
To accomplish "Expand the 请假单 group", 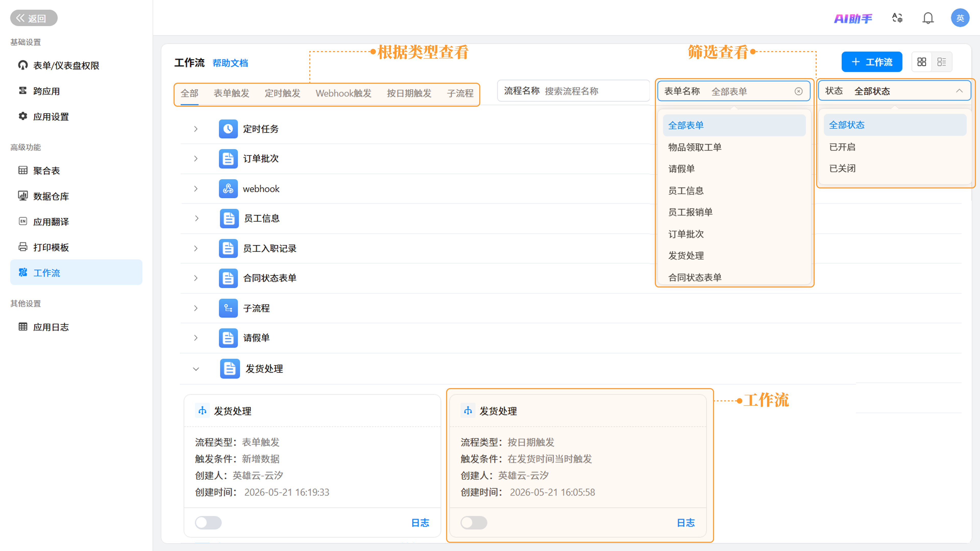I will point(195,338).
